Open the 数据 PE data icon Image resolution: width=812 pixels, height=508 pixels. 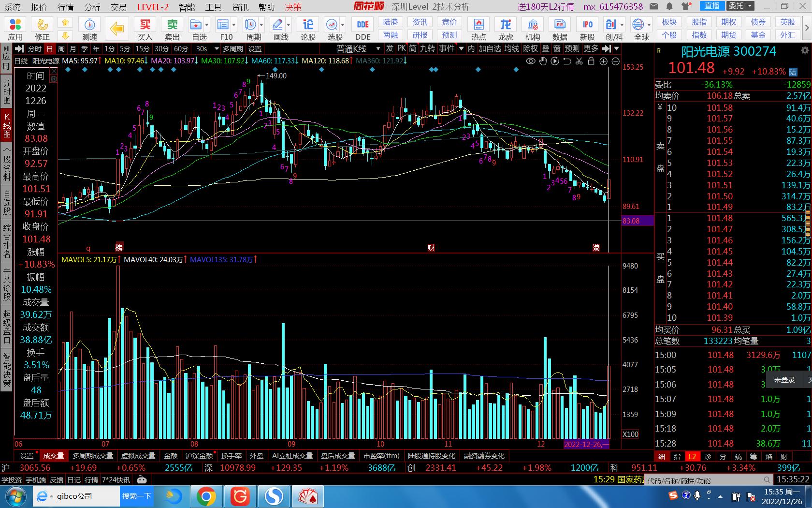560,29
